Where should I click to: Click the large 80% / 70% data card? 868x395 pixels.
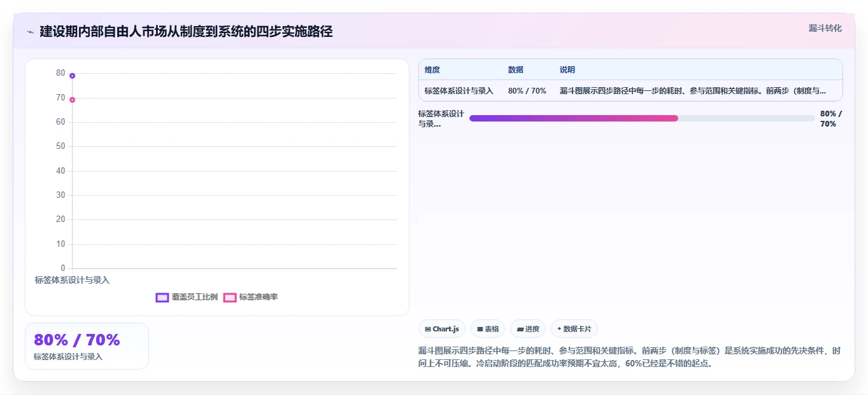point(87,346)
